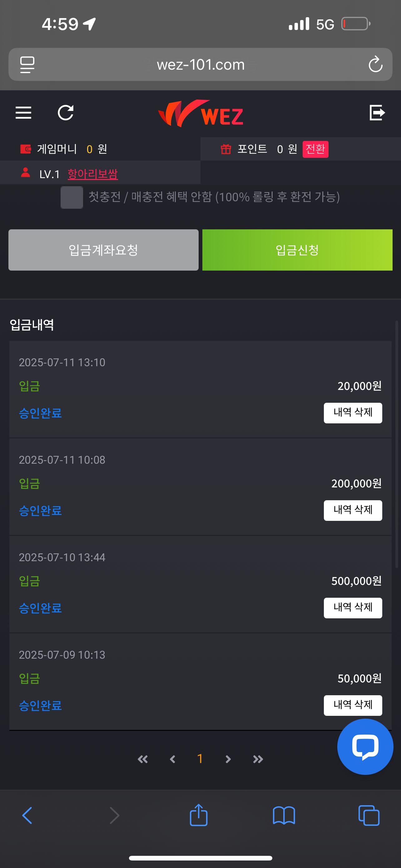Open the 항아리보쌈 username link
Screen dimensions: 401x868
point(92,174)
